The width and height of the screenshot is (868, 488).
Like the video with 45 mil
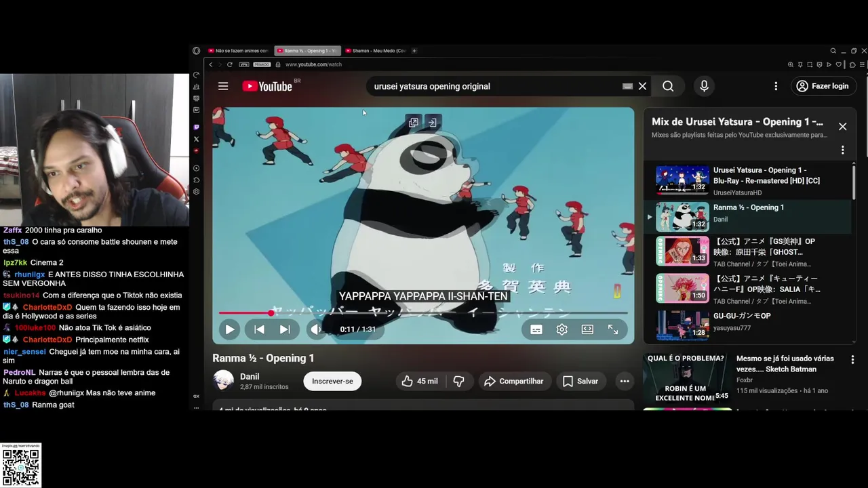click(420, 381)
